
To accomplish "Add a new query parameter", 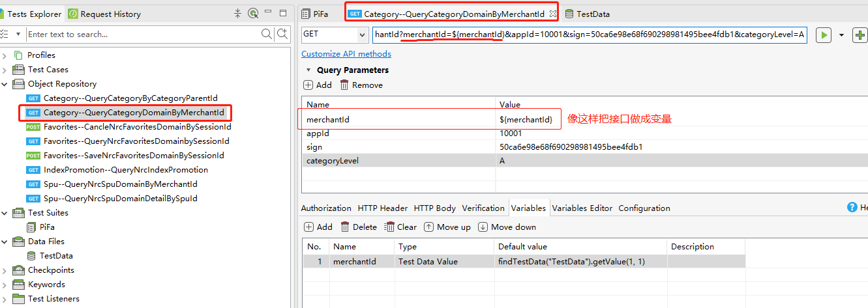I will [x=318, y=85].
